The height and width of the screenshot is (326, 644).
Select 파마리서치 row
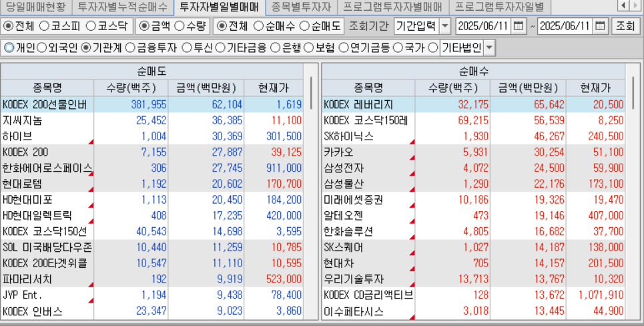click(152, 279)
